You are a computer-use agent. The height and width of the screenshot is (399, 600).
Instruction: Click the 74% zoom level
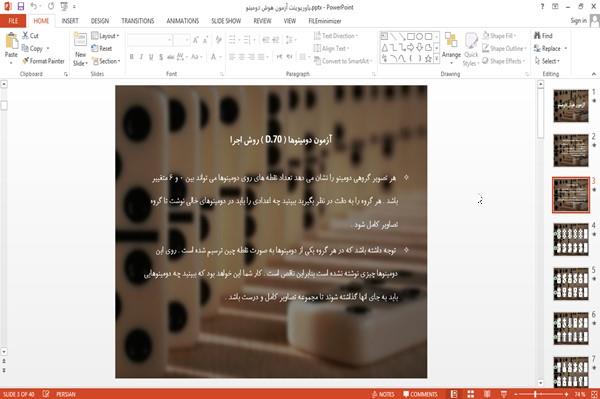pyautogui.click(x=579, y=394)
